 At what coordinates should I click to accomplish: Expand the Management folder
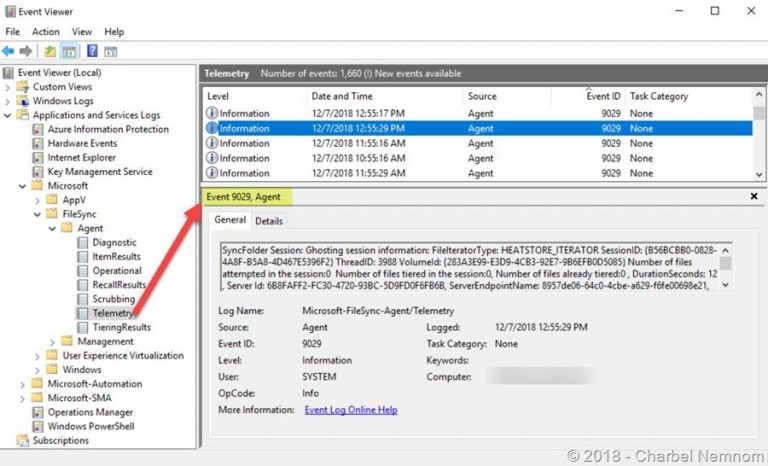pyautogui.click(x=52, y=342)
